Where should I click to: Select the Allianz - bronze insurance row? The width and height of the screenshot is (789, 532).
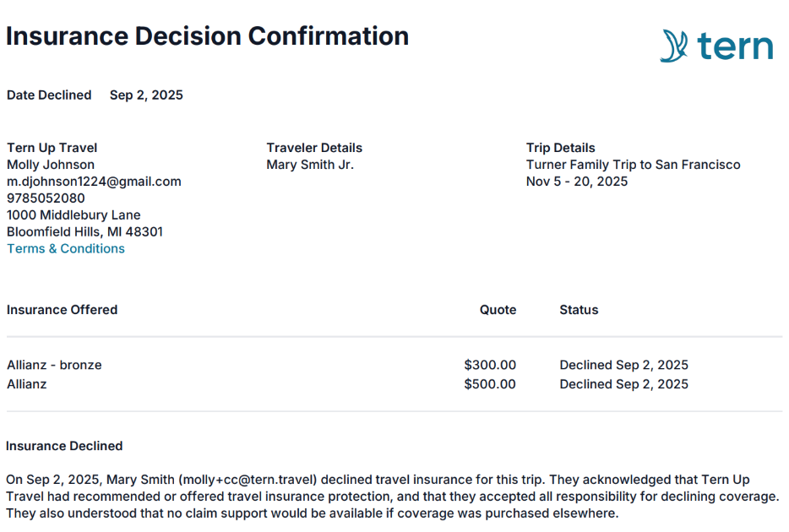(54, 366)
